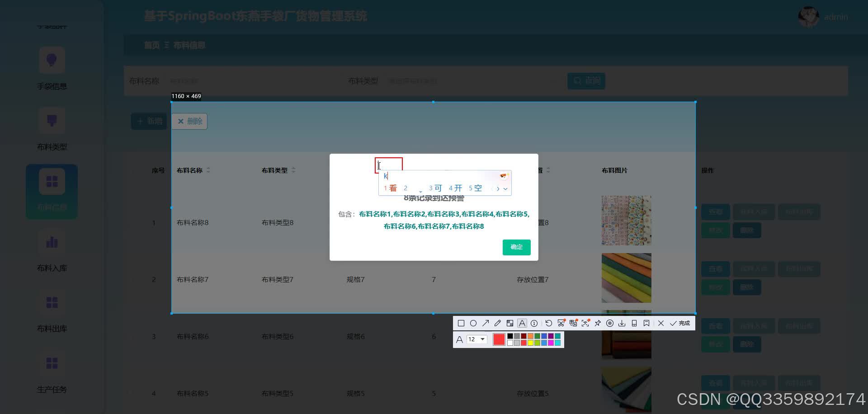Pick the yellow color swatch
The height and width of the screenshot is (414, 868).
pyautogui.click(x=530, y=343)
